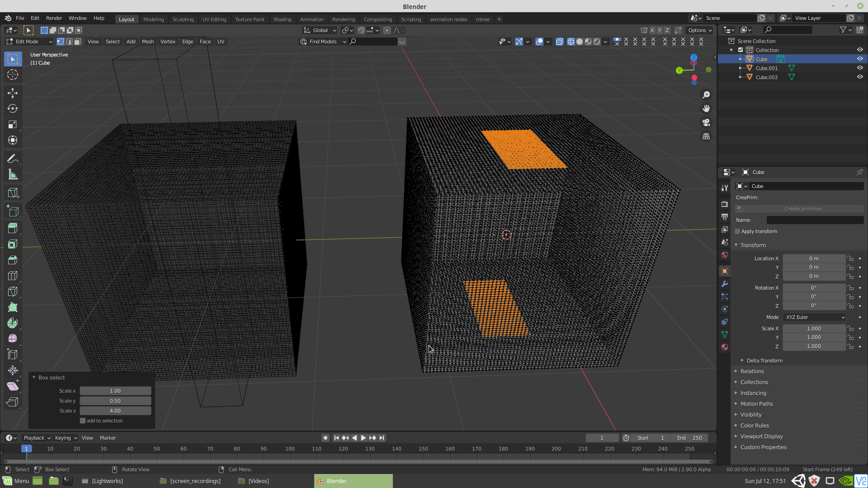Click the Name input field in CreaPrim panel
868x488 pixels.
tap(815, 220)
